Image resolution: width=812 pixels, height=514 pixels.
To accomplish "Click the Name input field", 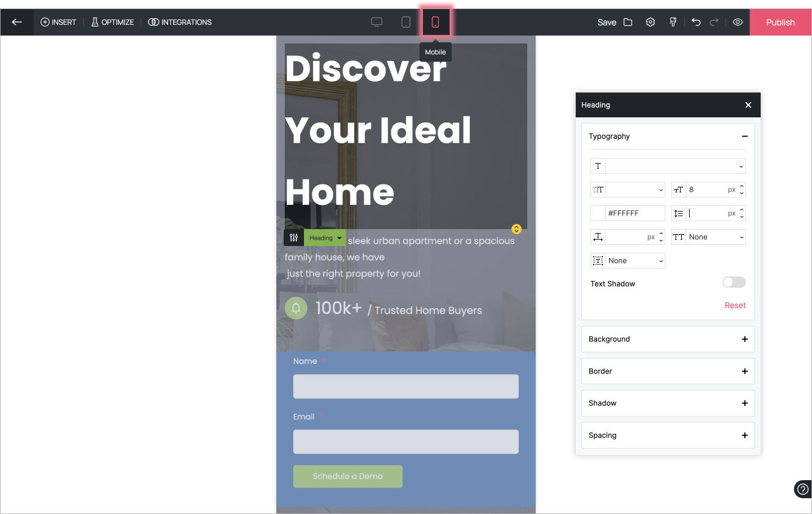I will [x=406, y=386].
